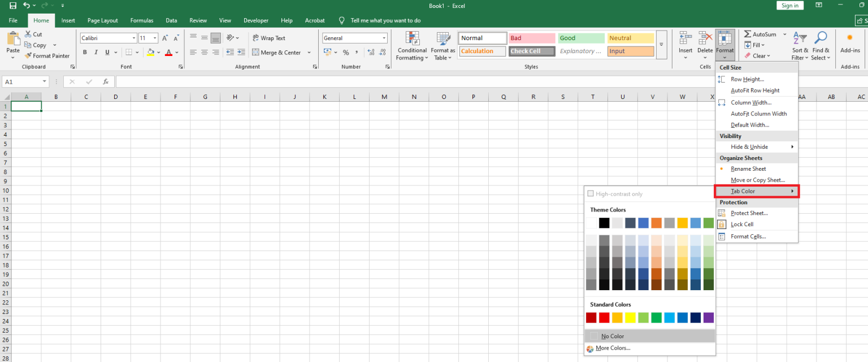Toggle Underline formatting
This screenshot has height=362, width=868.
click(107, 53)
